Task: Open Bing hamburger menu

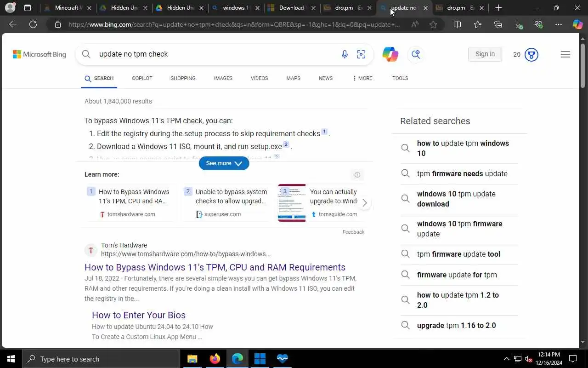Action: coord(565,54)
